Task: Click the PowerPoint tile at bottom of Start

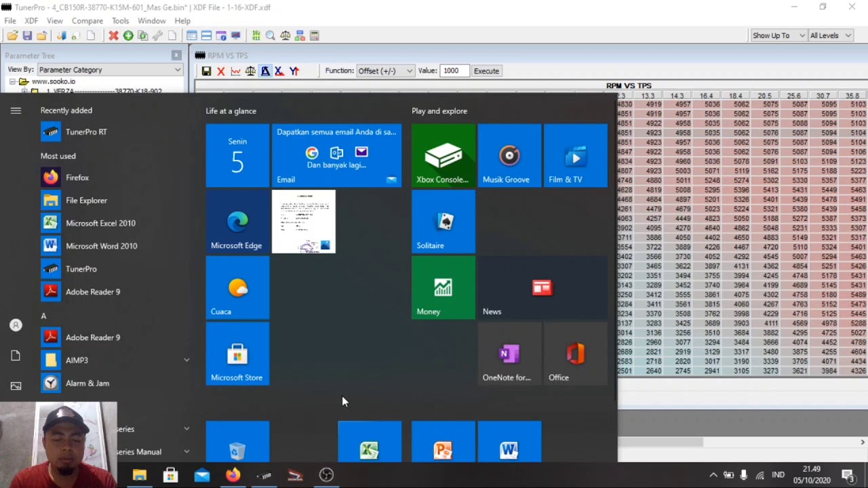Action: pos(443,442)
